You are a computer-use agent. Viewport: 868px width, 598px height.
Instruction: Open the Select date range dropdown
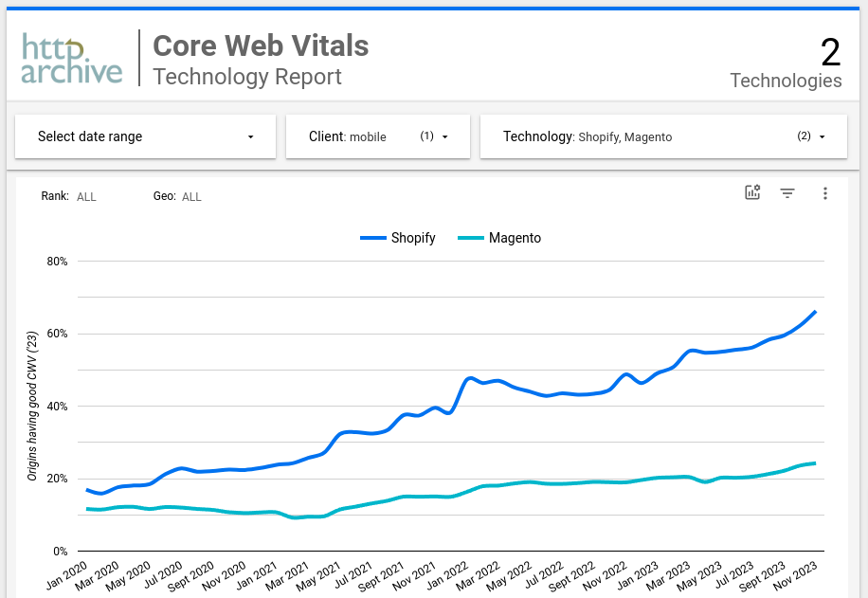[x=145, y=136]
